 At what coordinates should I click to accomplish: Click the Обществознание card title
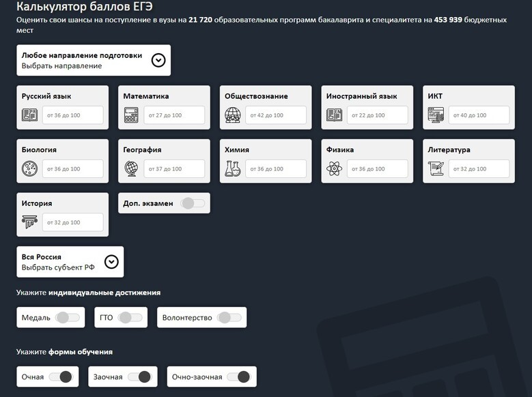[x=256, y=96]
